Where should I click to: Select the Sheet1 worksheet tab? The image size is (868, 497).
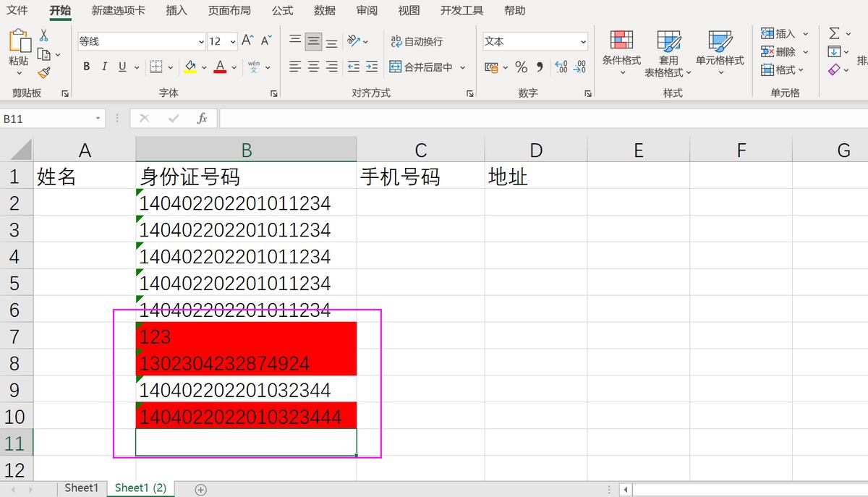[x=81, y=488]
